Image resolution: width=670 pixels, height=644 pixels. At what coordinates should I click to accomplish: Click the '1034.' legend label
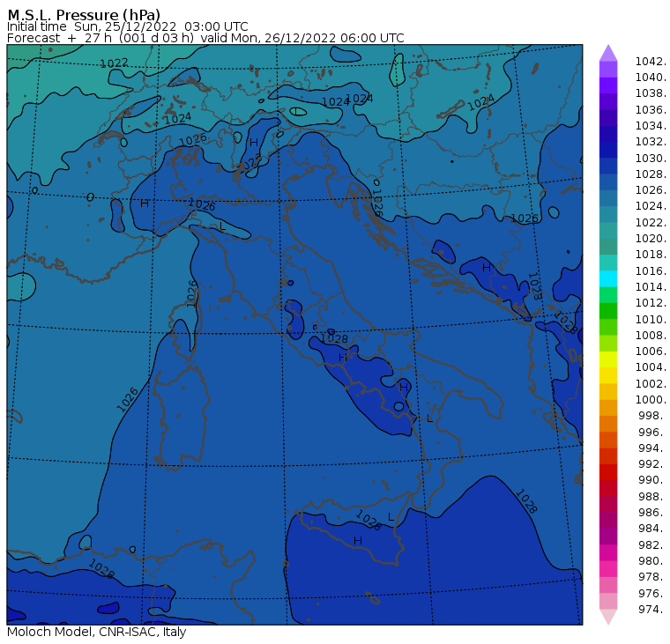pyautogui.click(x=651, y=126)
